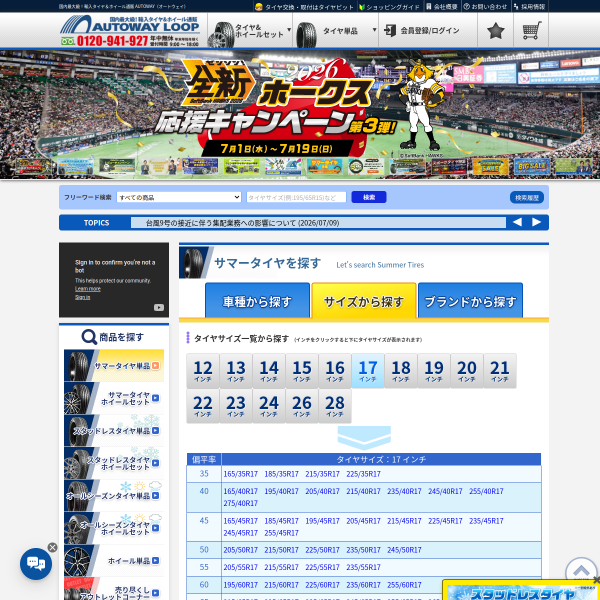Click the scroll-to-top arrow icon
The image size is (600, 600).
coord(581,572)
